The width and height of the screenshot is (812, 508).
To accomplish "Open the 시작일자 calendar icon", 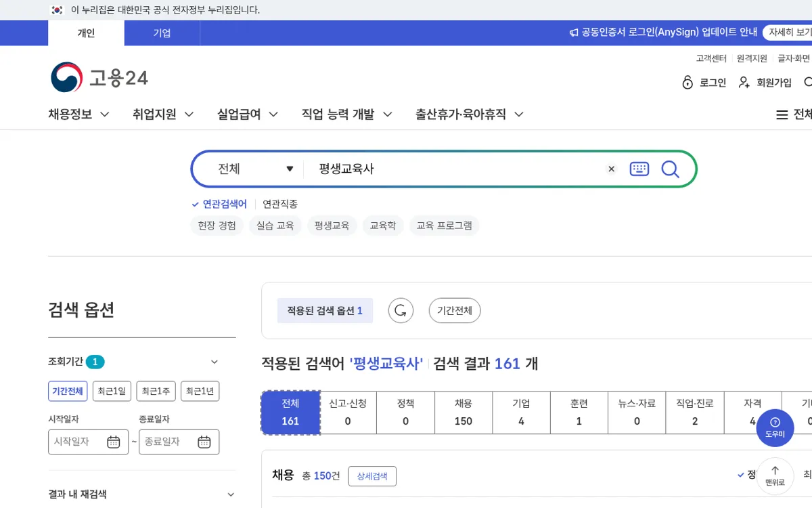I will pyautogui.click(x=114, y=442).
